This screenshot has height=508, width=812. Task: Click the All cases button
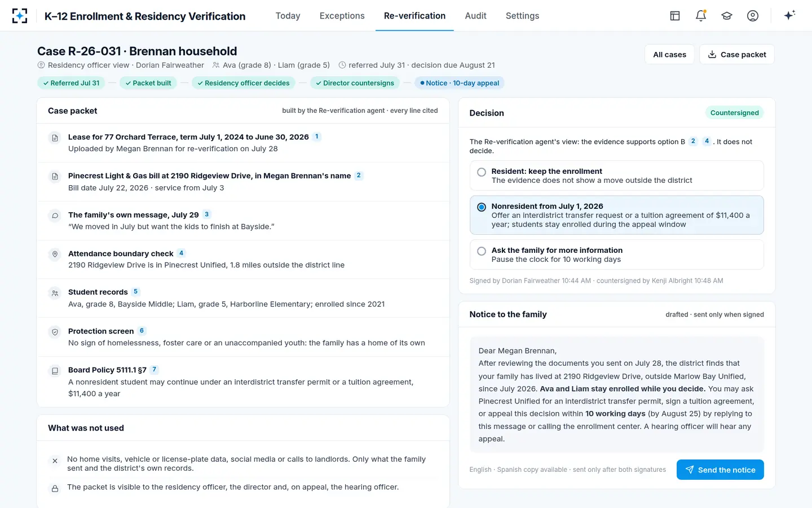(x=669, y=54)
